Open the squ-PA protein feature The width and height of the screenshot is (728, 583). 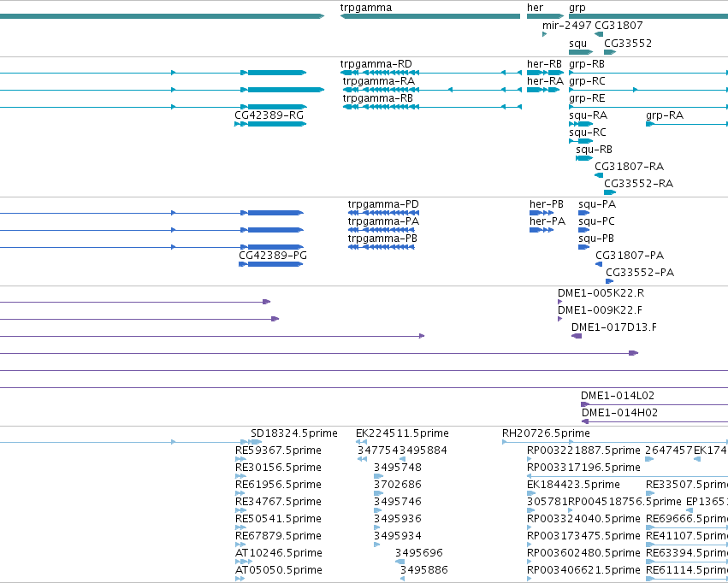coord(584,213)
